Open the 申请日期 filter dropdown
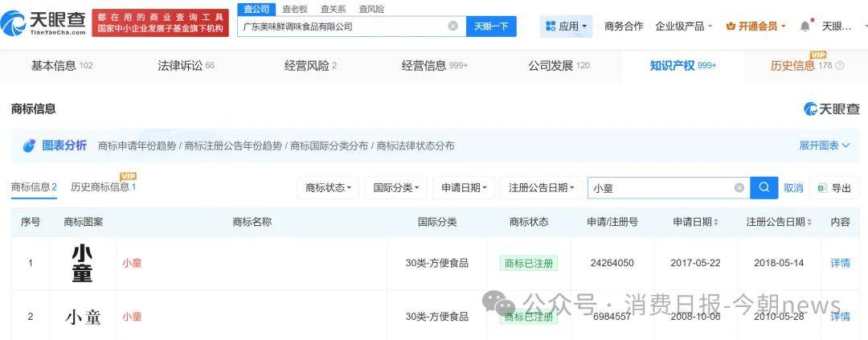The height and width of the screenshot is (340, 868). (464, 188)
